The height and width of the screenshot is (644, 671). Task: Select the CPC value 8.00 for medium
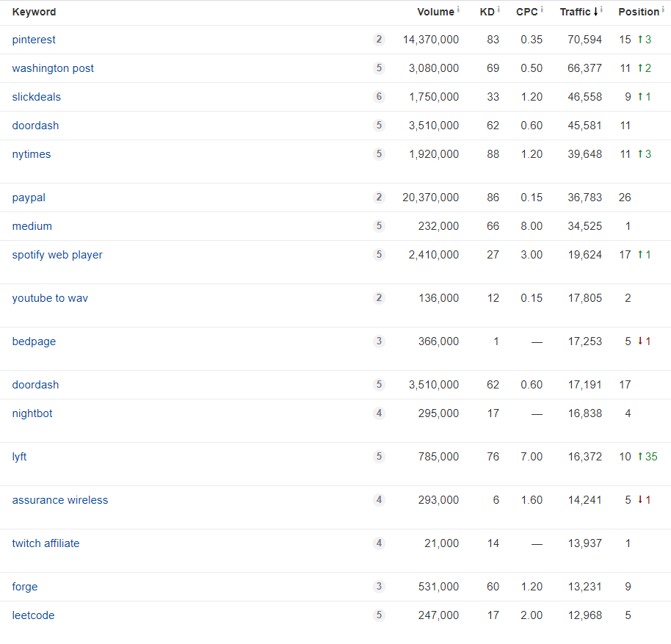click(x=532, y=226)
